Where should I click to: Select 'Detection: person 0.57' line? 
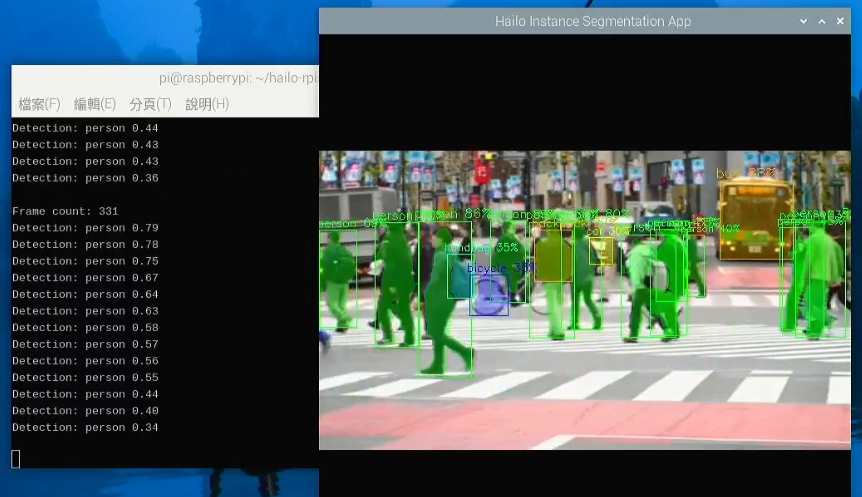[x=85, y=344]
